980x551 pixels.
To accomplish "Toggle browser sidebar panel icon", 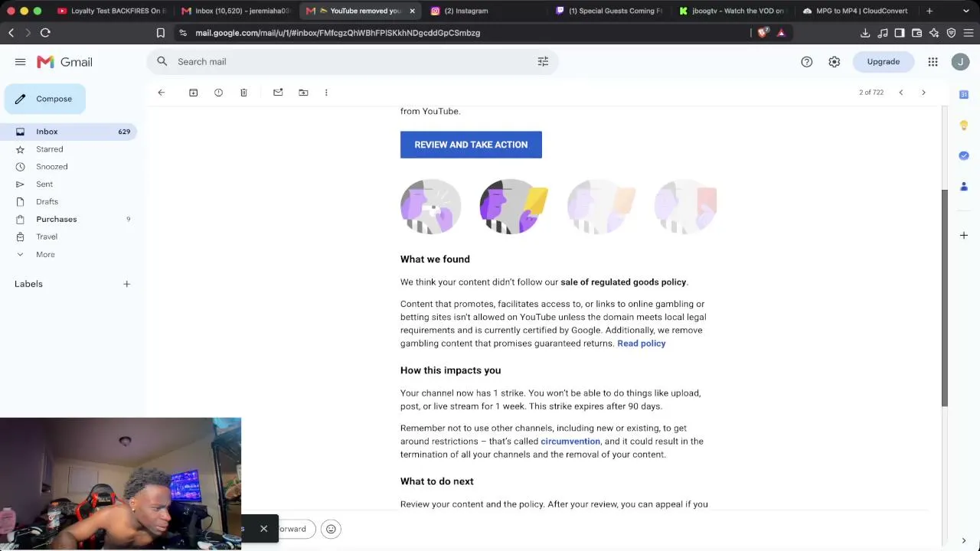I will tap(900, 33).
